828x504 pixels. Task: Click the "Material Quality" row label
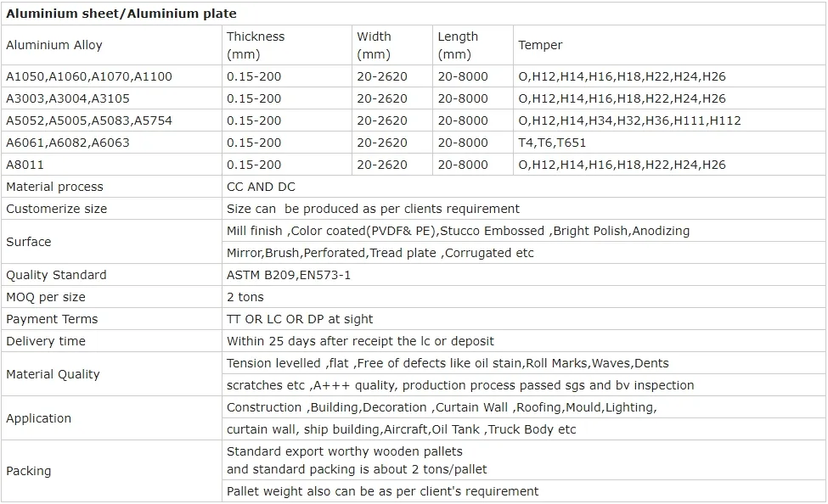point(53,374)
